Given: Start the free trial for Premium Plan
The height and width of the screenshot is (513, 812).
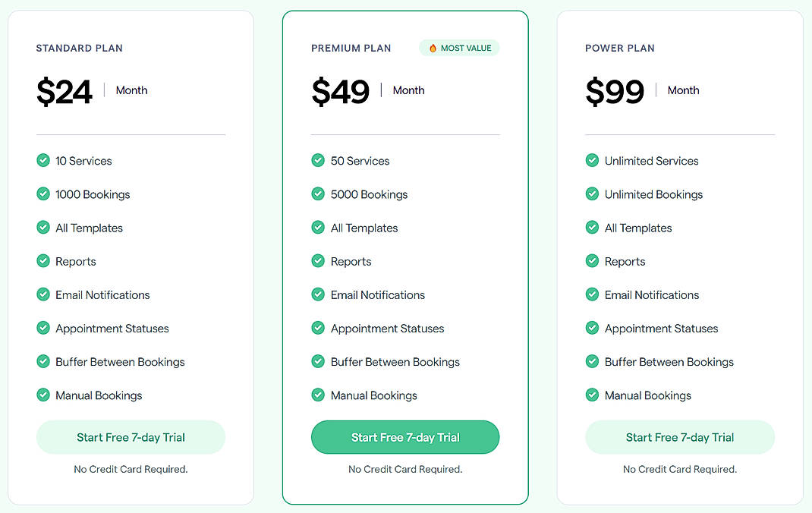Looking at the screenshot, I should pos(404,437).
